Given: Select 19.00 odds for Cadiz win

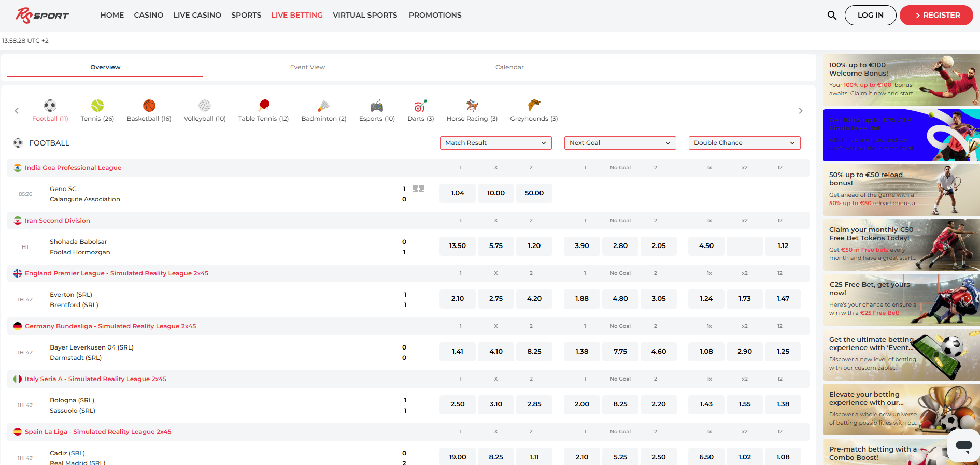Looking at the screenshot, I should (x=458, y=457).
